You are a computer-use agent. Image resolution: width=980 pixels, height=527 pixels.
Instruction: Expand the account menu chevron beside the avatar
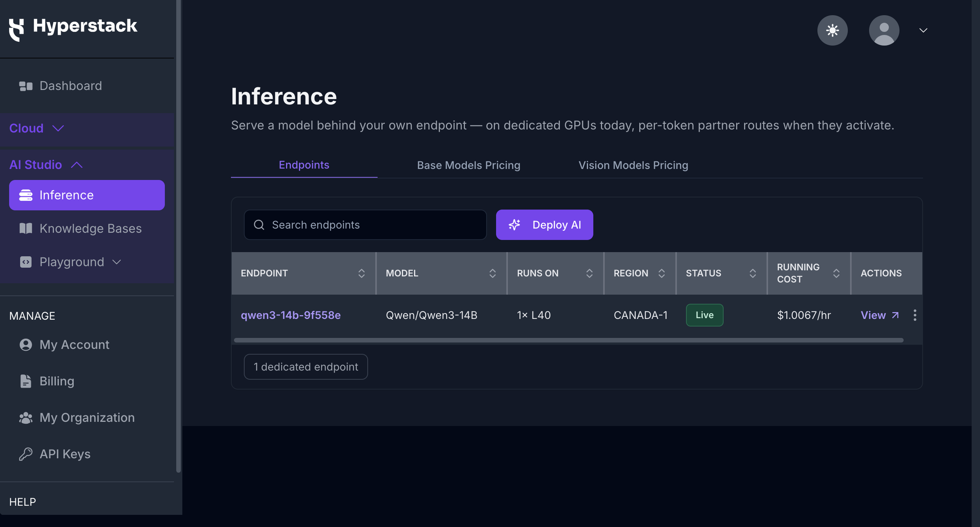(923, 30)
